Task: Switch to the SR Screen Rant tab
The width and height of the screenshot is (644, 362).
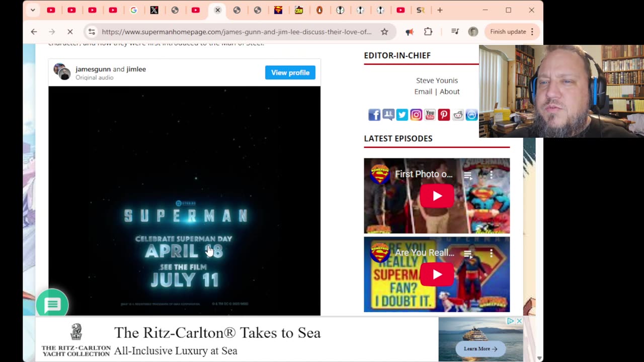Action: 421,10
